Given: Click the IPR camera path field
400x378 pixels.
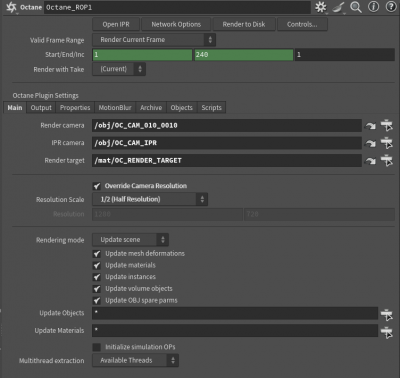Looking at the screenshot, I should (227, 143).
